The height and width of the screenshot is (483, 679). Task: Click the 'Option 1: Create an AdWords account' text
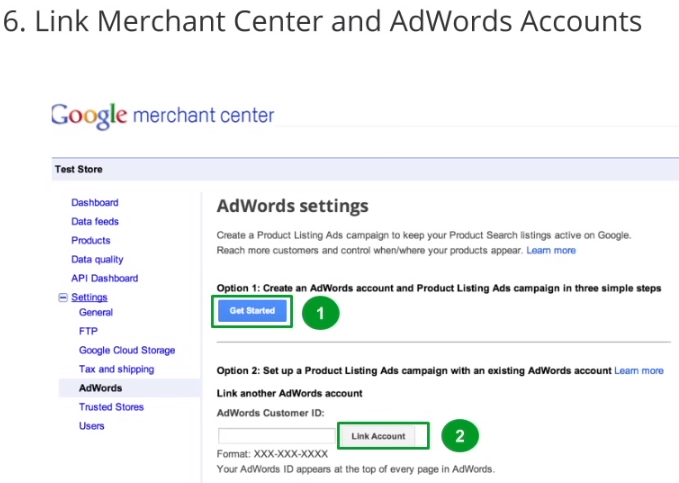[x=439, y=289]
